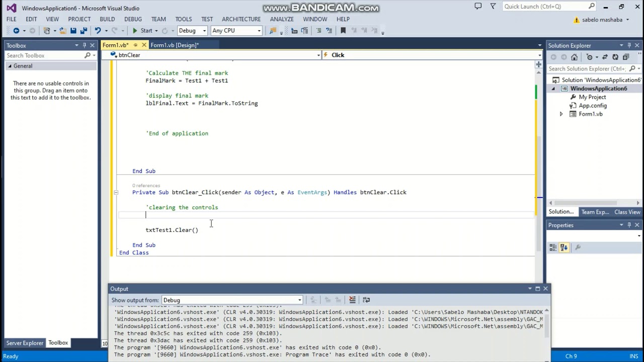Screen dimensions: 644x362
Task: Close the Form1.vb editor tab
Action: [x=144, y=45]
